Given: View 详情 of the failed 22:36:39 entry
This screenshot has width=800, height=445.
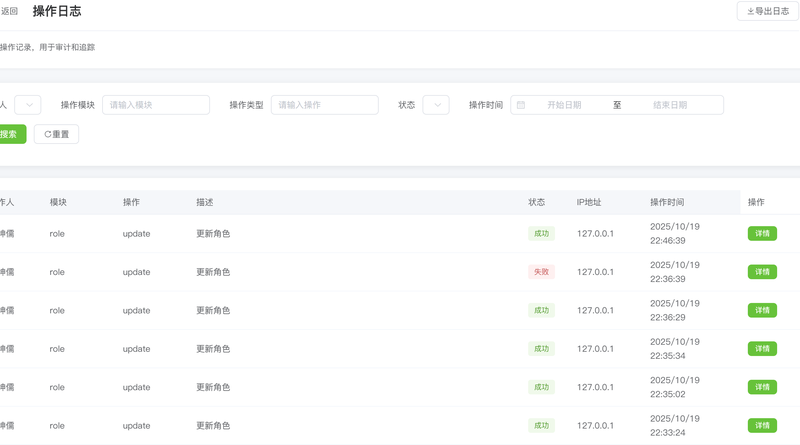Looking at the screenshot, I should click(x=762, y=272).
